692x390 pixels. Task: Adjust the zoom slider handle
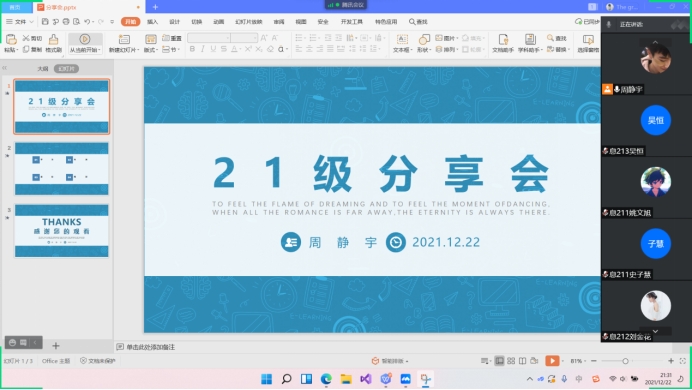click(x=625, y=361)
